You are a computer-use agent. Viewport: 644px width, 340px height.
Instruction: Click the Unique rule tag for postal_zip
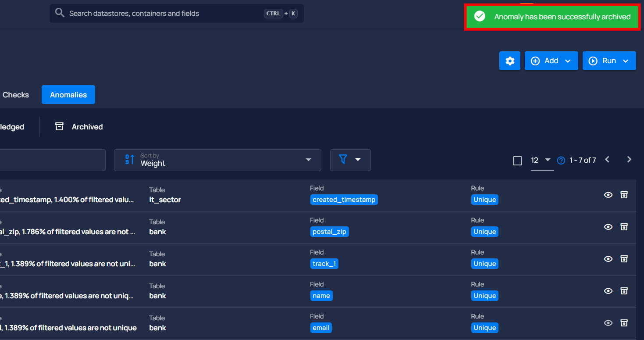click(485, 232)
